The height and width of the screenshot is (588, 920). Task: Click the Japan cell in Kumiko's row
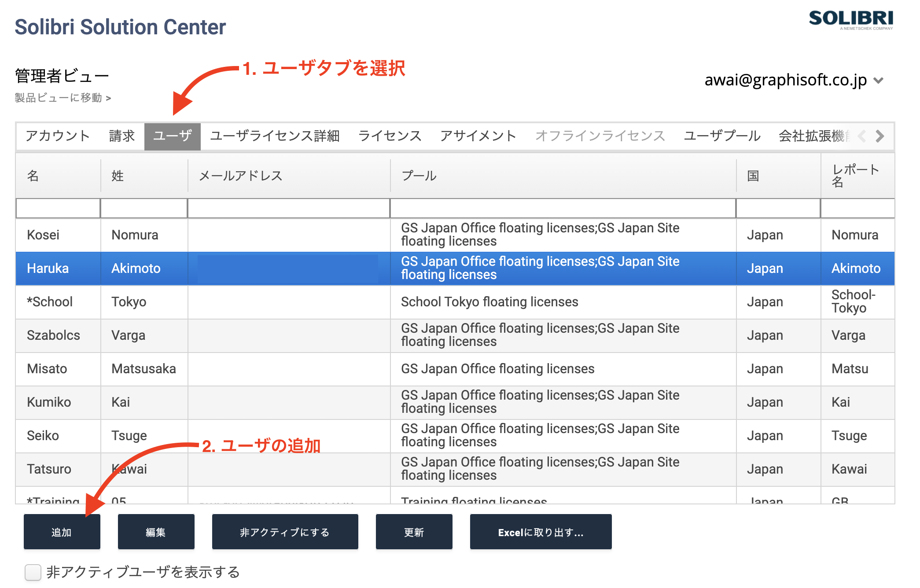[x=778, y=402]
